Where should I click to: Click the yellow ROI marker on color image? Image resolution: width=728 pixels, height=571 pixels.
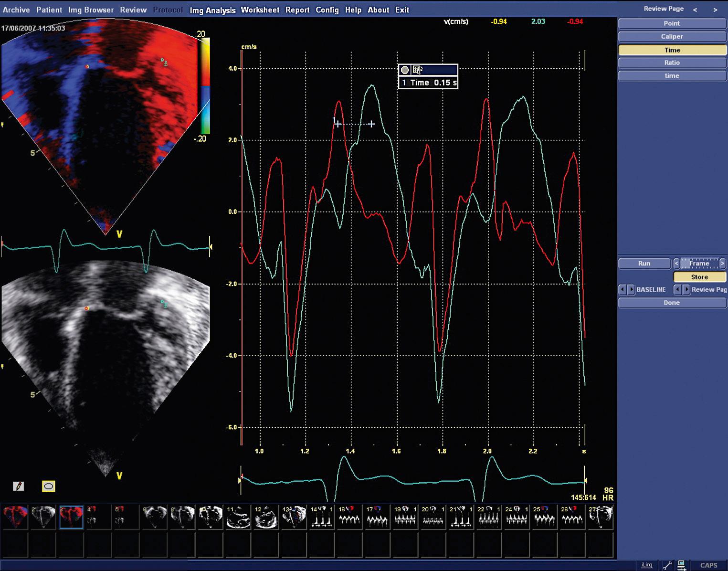[87, 67]
